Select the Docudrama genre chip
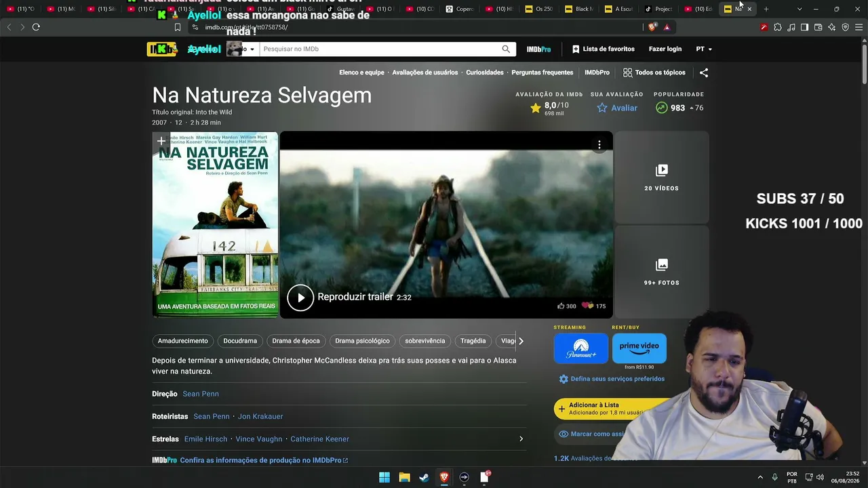The height and width of the screenshot is (488, 868). 240,341
